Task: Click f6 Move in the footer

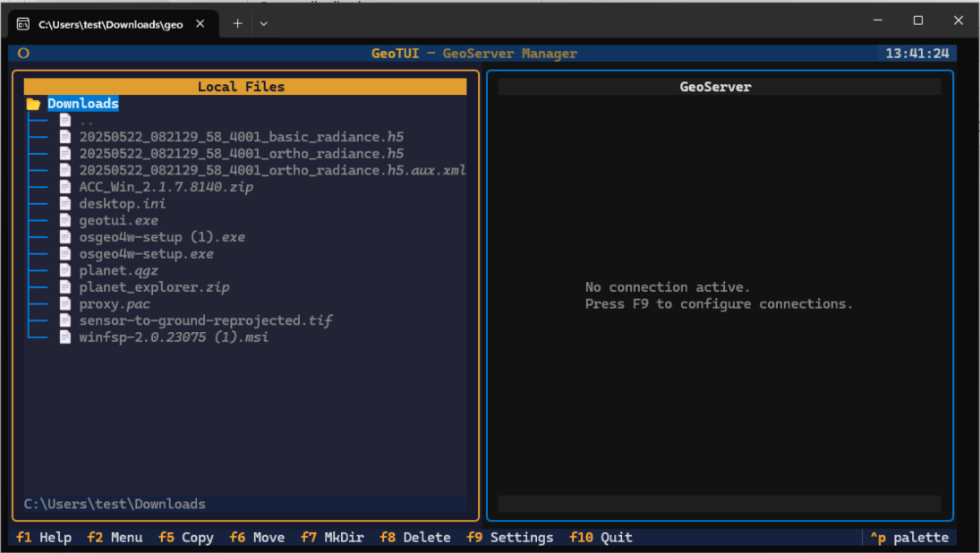Action: [257, 538]
